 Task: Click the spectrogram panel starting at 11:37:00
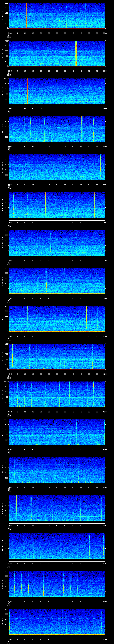click(x=57, y=243)
